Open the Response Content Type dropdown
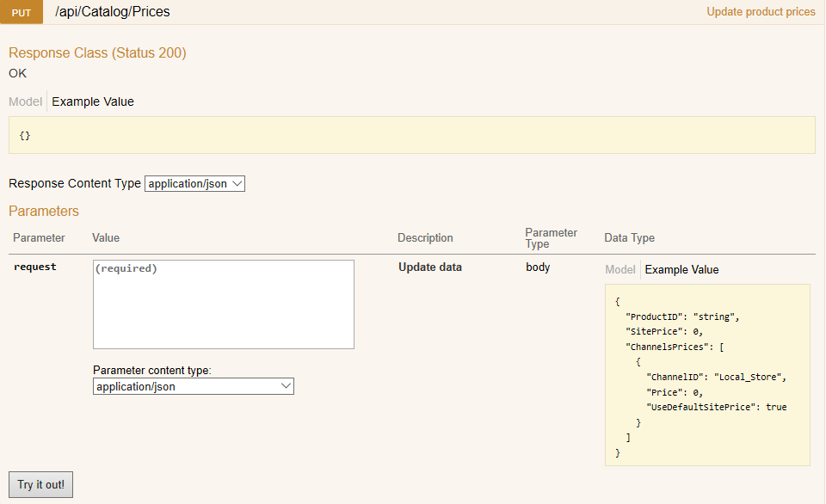This screenshot has height=504, width=826. [x=194, y=183]
